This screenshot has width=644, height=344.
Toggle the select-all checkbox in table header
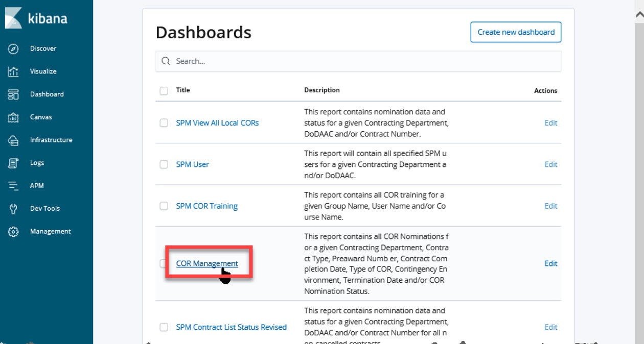pyautogui.click(x=164, y=91)
